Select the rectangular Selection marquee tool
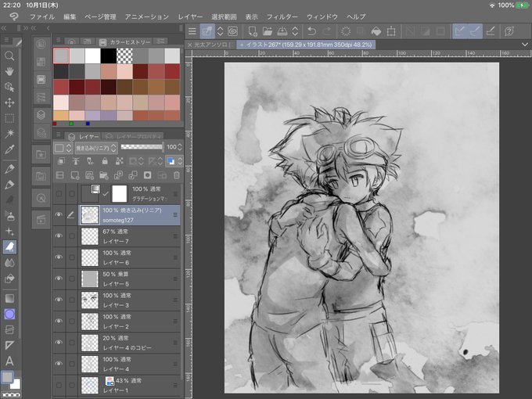 coord(9,118)
